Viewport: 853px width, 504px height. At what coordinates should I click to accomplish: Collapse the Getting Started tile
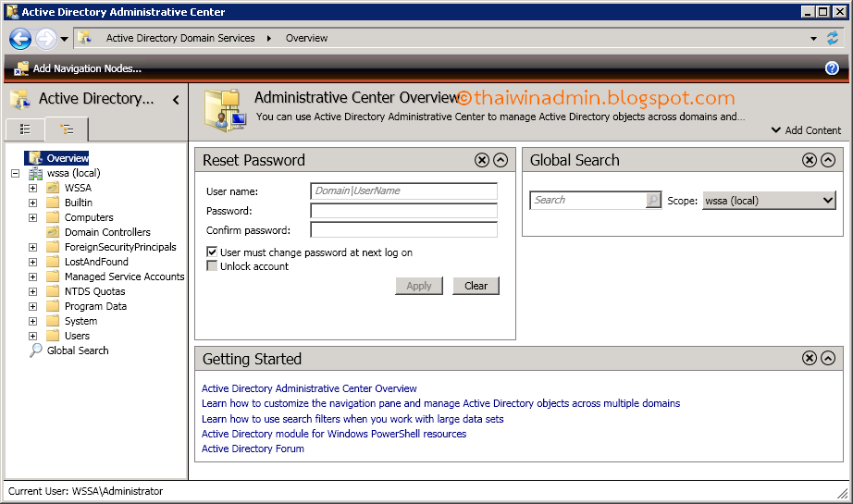point(828,358)
